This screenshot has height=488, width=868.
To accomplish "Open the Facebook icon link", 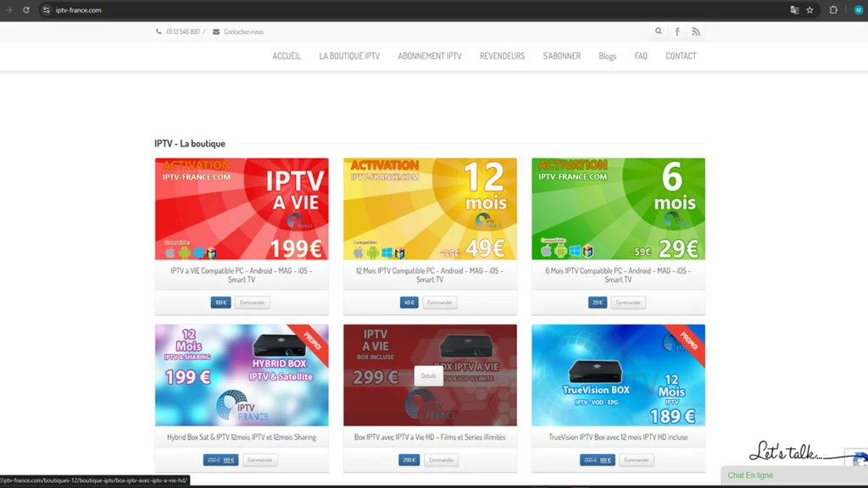I will coord(677,31).
